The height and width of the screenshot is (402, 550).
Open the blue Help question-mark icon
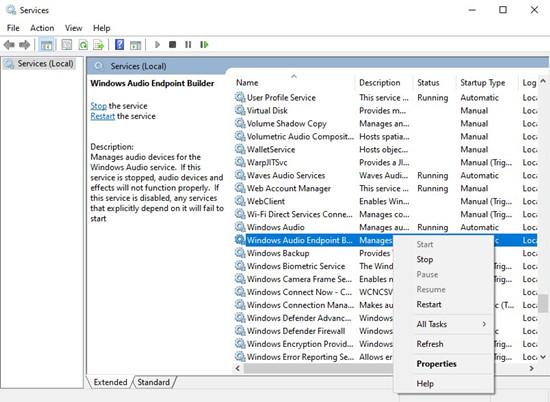point(120,45)
